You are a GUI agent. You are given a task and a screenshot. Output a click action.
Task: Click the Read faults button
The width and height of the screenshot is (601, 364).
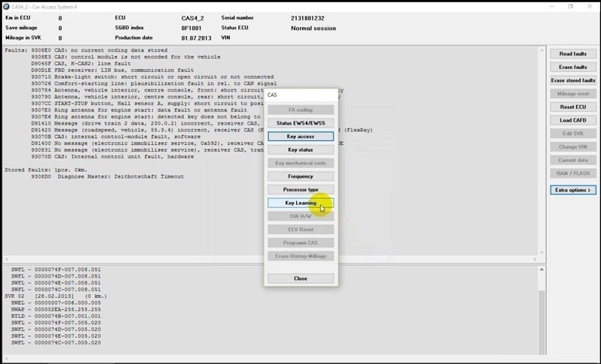click(x=572, y=53)
